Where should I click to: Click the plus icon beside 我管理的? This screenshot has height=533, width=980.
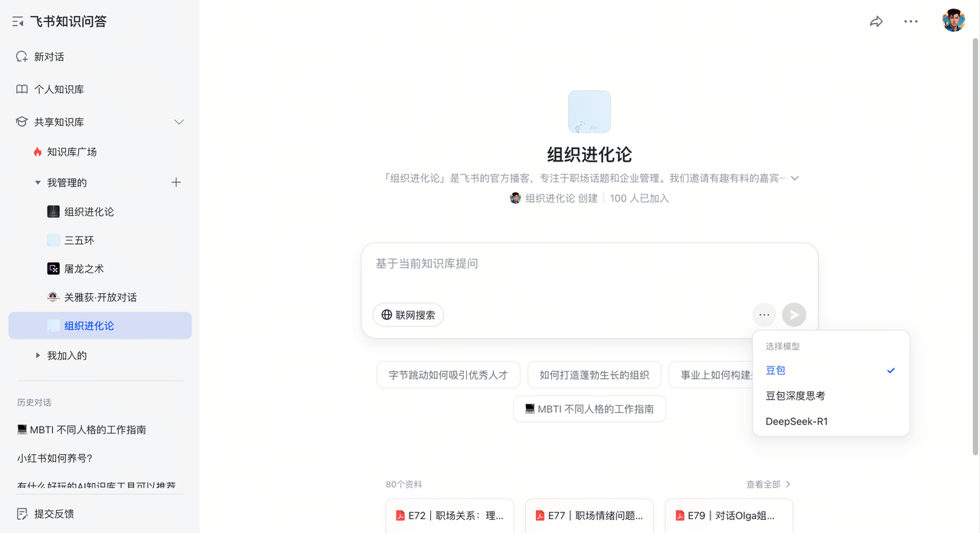click(x=176, y=182)
